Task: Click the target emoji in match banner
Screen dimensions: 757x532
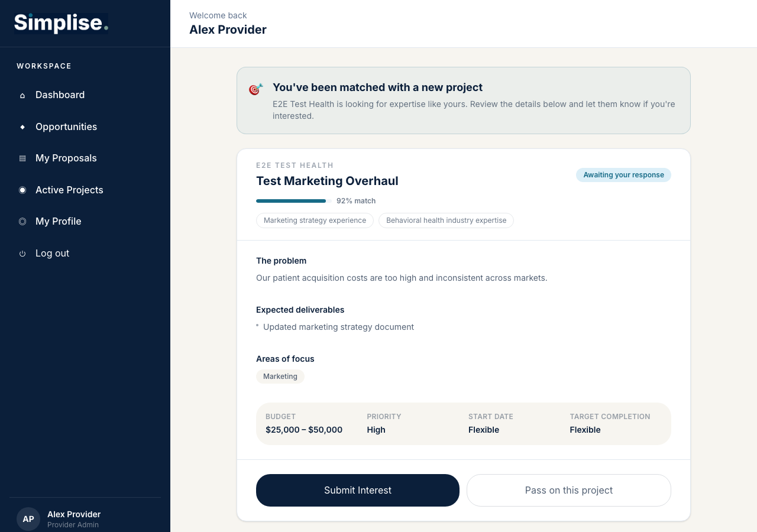Action: 255,89
